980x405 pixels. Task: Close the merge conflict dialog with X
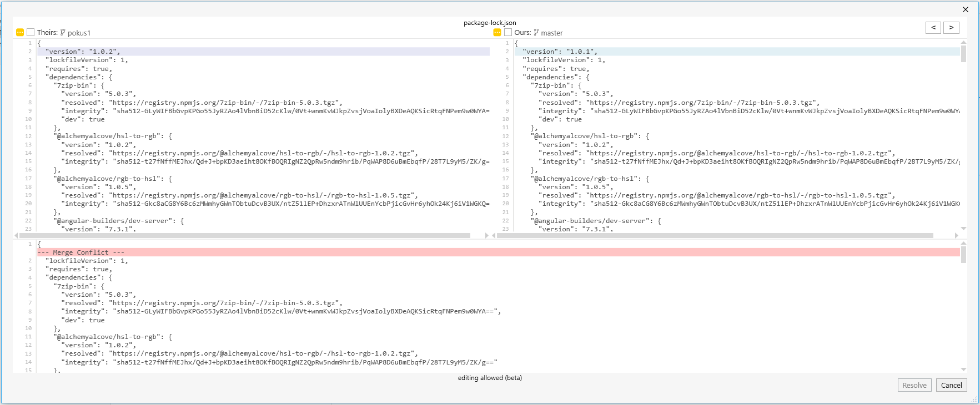coord(966,9)
